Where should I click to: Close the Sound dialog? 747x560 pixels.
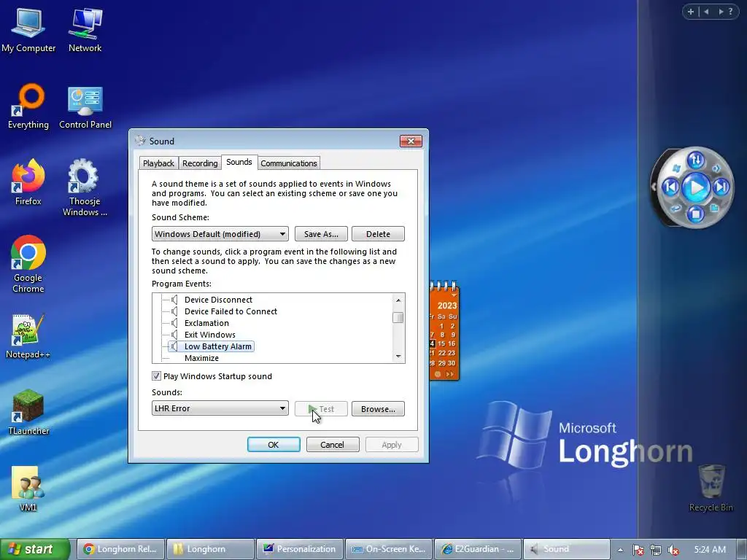point(411,141)
